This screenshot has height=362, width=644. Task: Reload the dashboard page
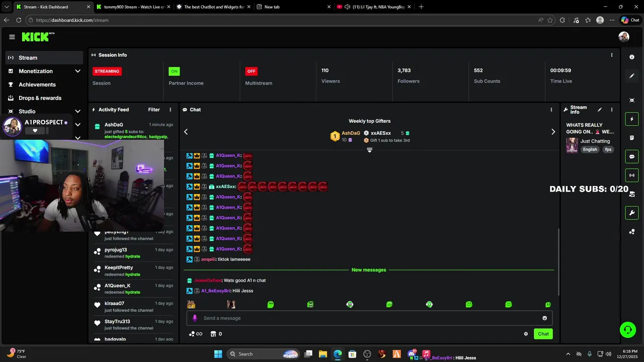tap(19, 20)
